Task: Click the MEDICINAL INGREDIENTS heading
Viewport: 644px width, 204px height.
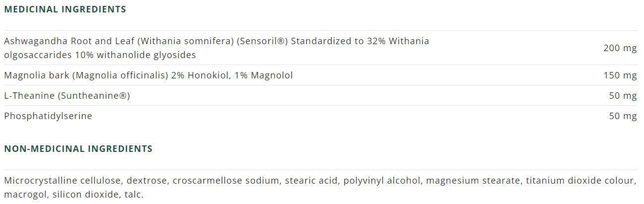Action: click(x=65, y=9)
